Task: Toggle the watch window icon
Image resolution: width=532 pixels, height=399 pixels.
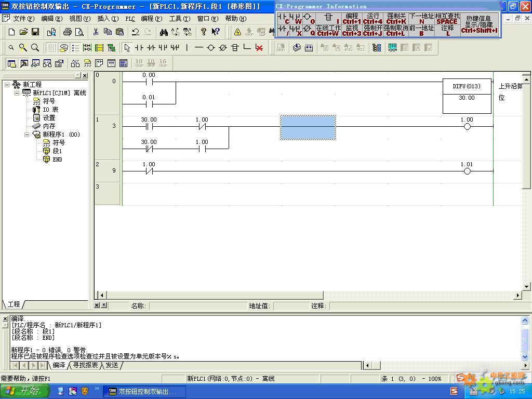Action: point(36,63)
